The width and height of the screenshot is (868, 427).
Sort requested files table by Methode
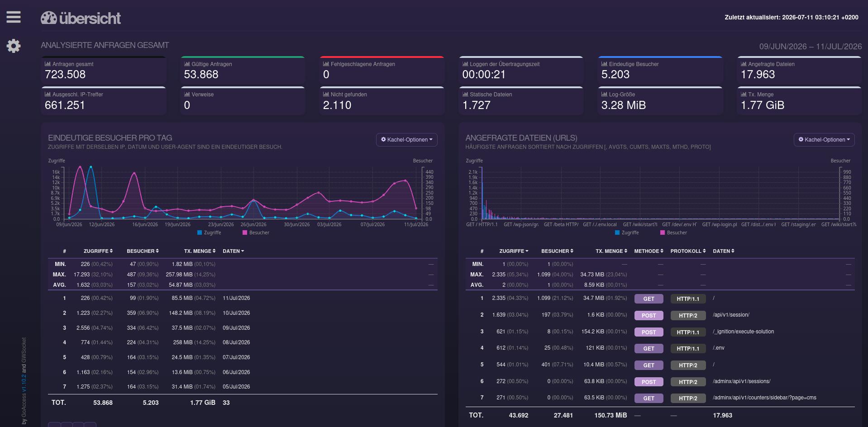(649, 251)
